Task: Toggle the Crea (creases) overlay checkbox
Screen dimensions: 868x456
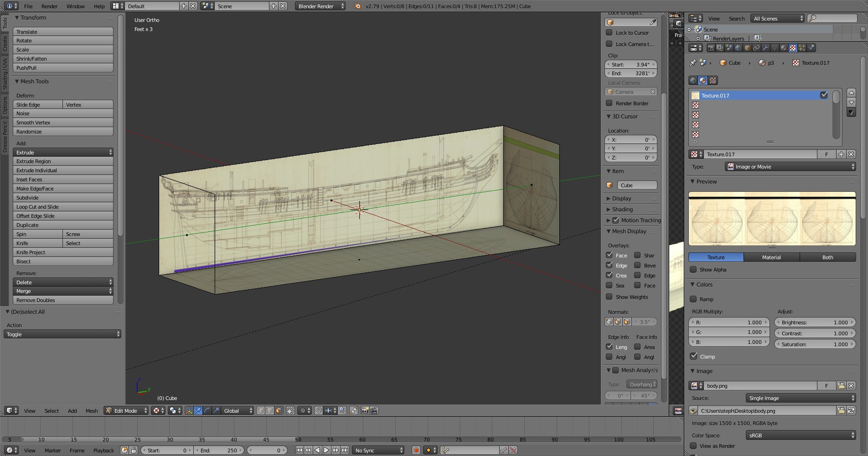Action: 609,276
